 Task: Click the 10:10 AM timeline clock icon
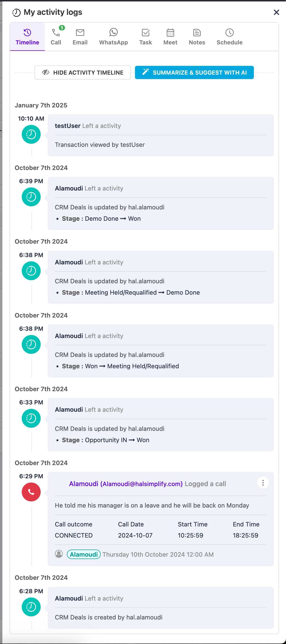tap(31, 134)
